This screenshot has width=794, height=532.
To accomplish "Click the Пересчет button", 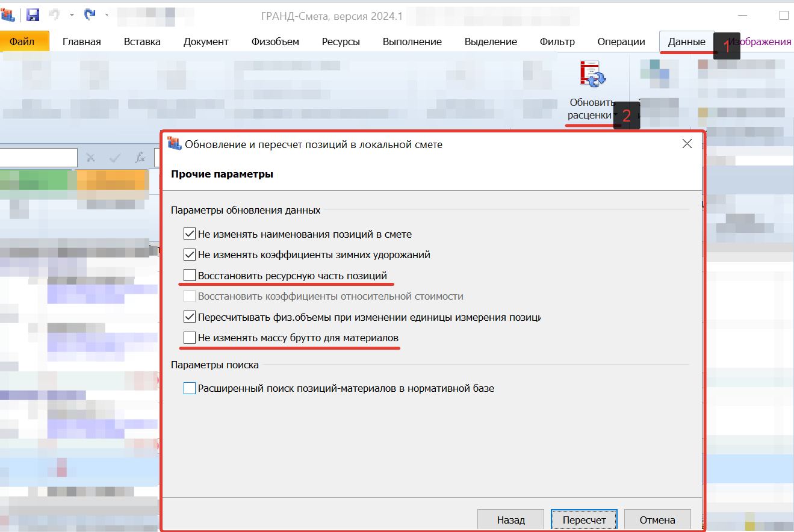I will coord(585,520).
